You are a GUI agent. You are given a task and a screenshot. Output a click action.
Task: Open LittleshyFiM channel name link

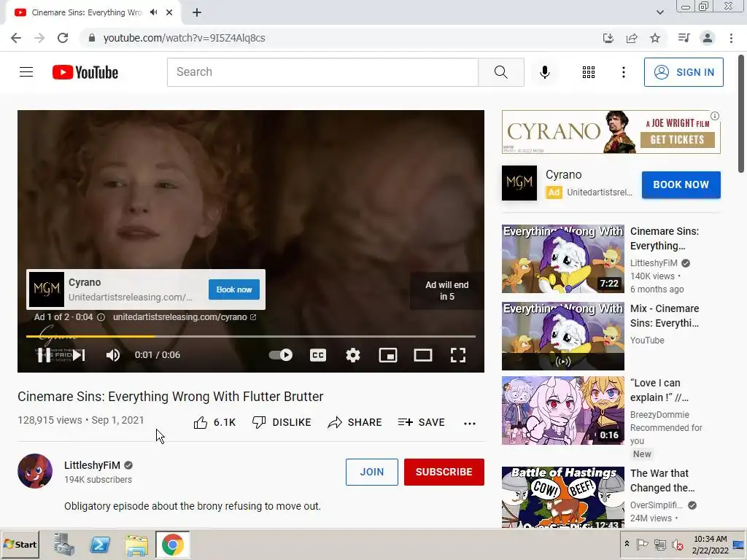point(93,465)
